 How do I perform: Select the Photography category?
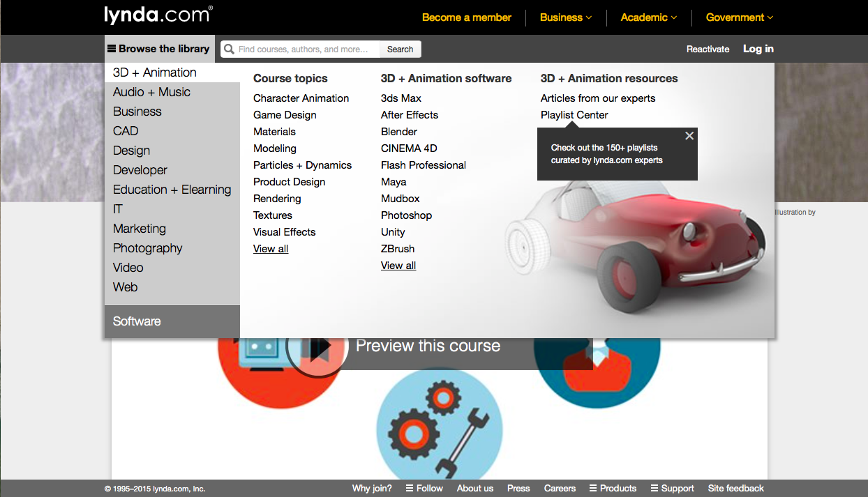coord(172,248)
